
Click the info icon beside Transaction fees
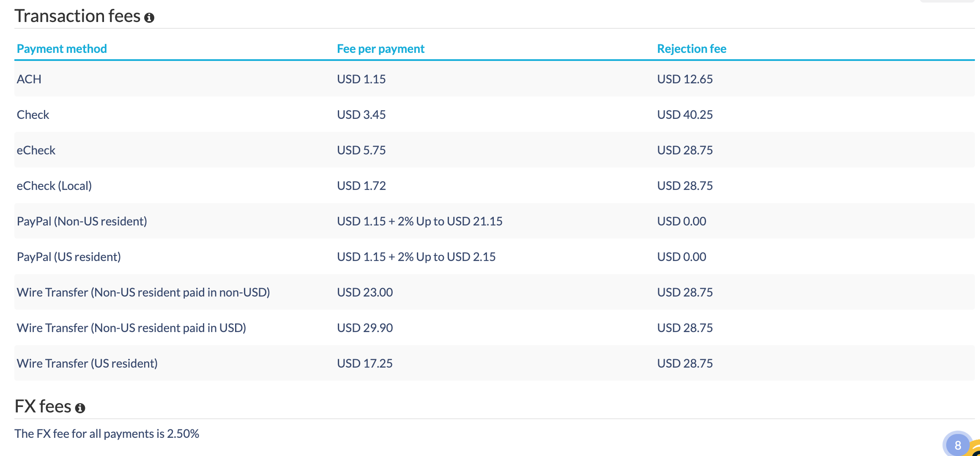click(x=149, y=18)
